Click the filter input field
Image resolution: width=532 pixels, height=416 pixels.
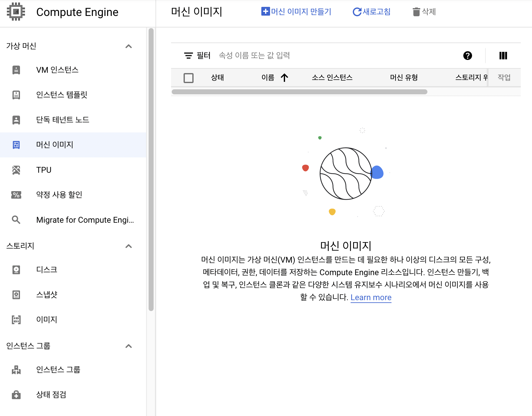337,56
